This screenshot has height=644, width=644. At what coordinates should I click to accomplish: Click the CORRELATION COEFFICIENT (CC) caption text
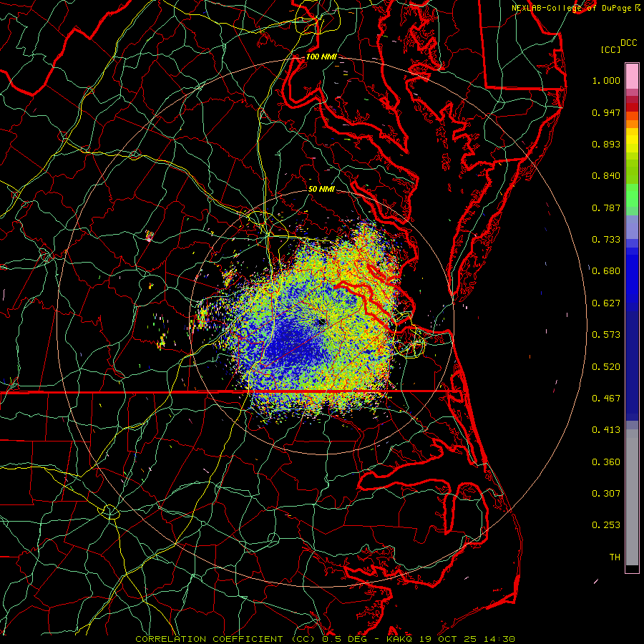click(225, 639)
